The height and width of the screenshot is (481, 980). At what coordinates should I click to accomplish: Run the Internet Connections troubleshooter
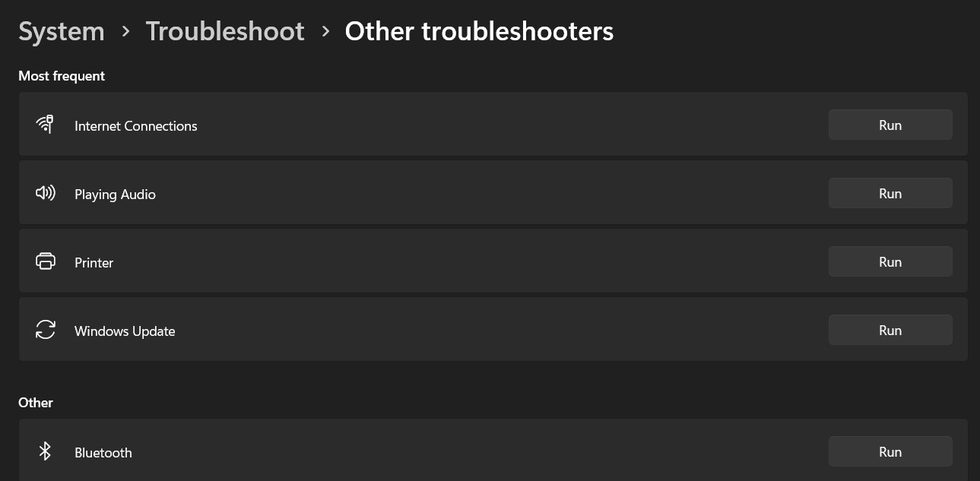click(x=890, y=125)
